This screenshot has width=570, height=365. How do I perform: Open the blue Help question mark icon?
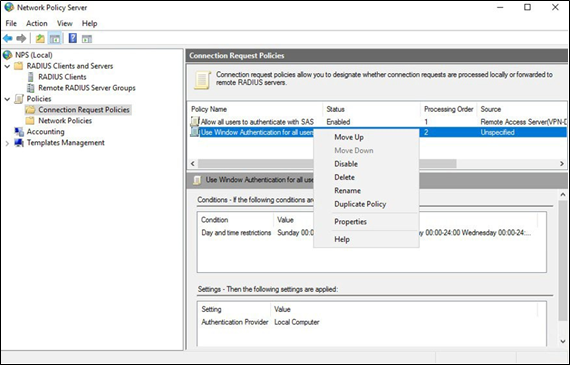[x=73, y=38]
